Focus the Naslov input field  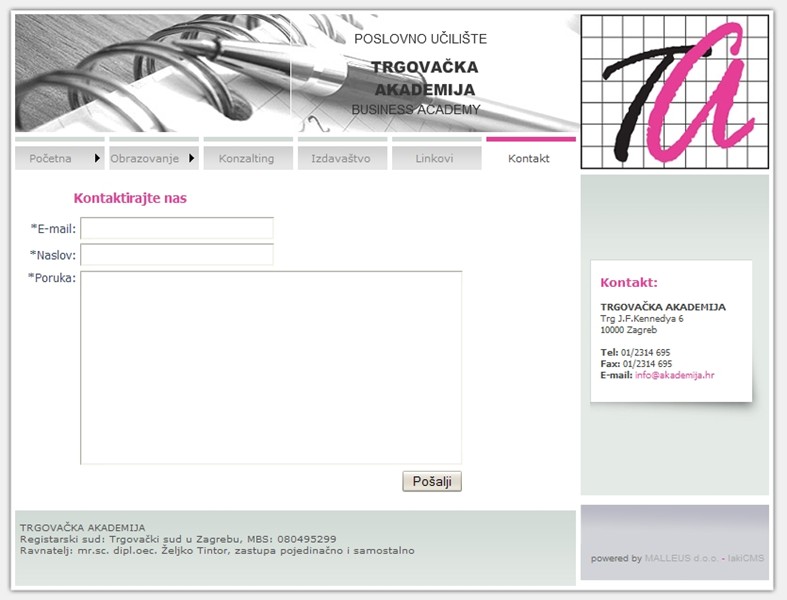177,255
